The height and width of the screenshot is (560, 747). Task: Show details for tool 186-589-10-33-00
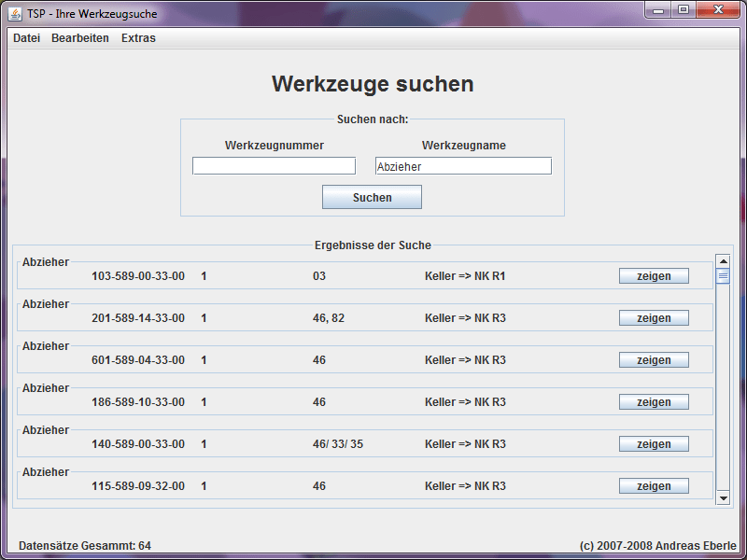(654, 401)
